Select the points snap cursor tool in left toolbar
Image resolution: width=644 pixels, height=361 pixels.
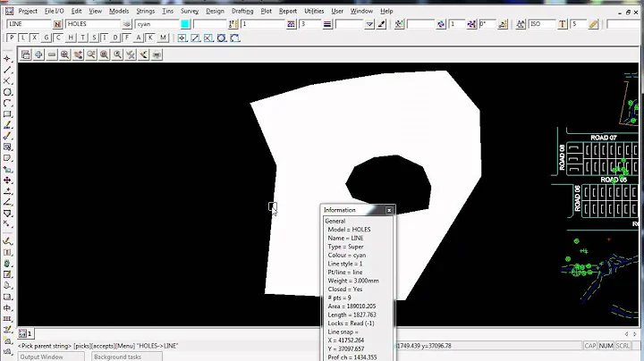7,59
